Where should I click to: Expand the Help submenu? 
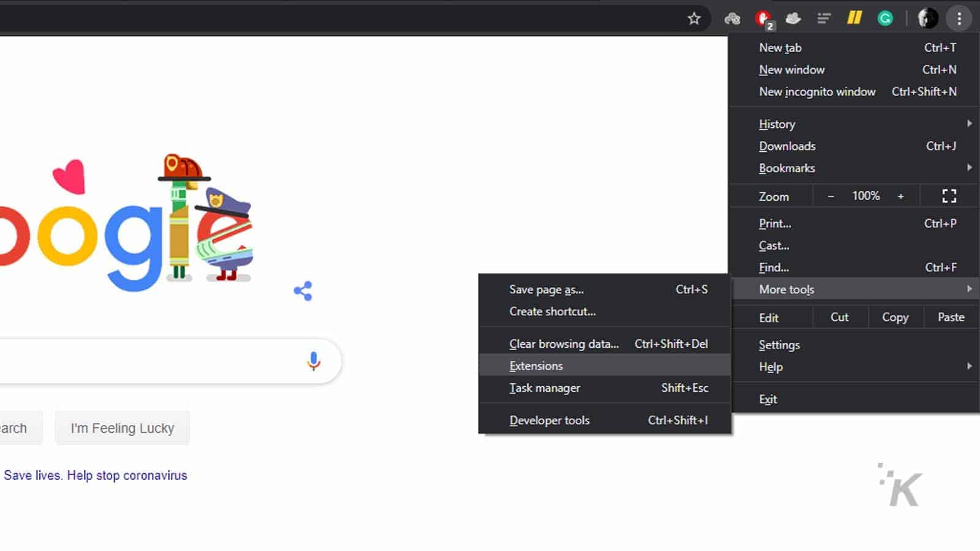854,367
